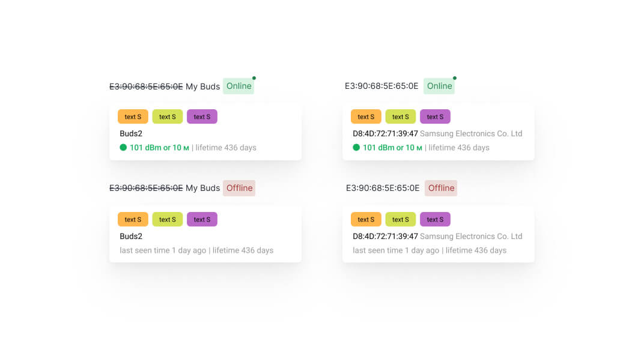This screenshot has height=338, width=644.
Task: Click the green signal dot in online Buds2 card
Action: pos(123,148)
